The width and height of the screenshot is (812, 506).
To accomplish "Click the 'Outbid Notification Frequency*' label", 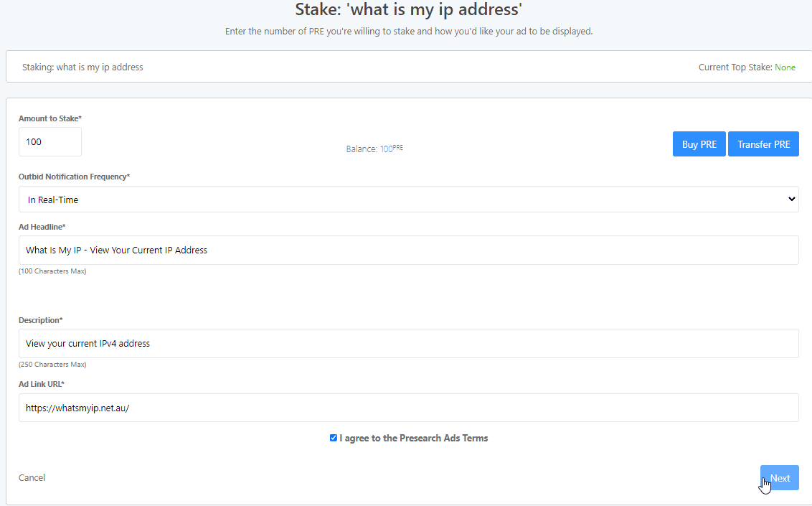I will click(x=74, y=177).
